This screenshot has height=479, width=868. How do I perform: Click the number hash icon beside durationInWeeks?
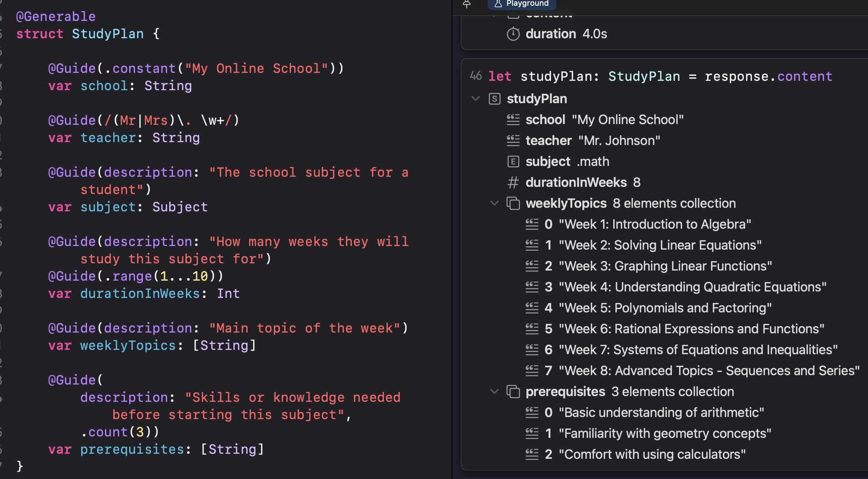point(513,183)
